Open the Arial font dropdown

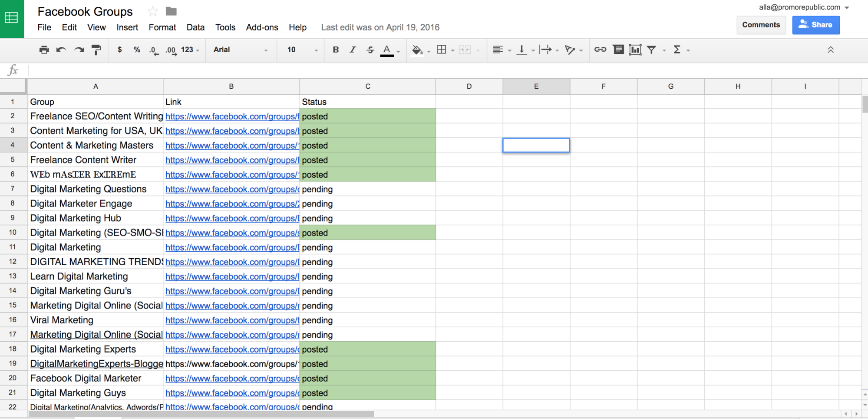[241, 50]
